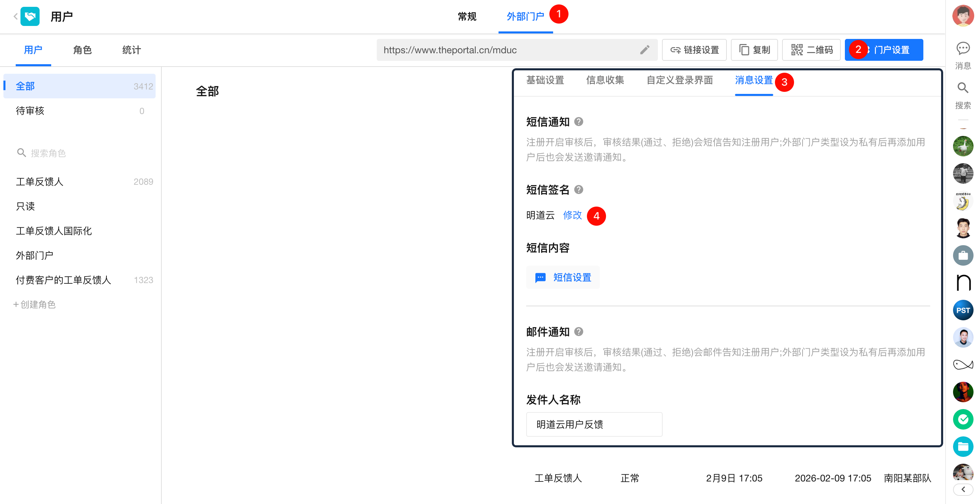Click the help icon beside 邮件通知
This screenshot has height=504, width=980.
click(578, 332)
